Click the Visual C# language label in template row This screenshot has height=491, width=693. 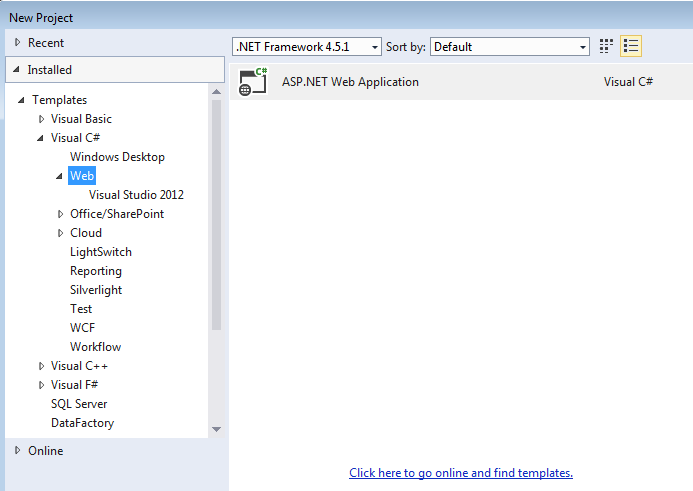pos(628,82)
